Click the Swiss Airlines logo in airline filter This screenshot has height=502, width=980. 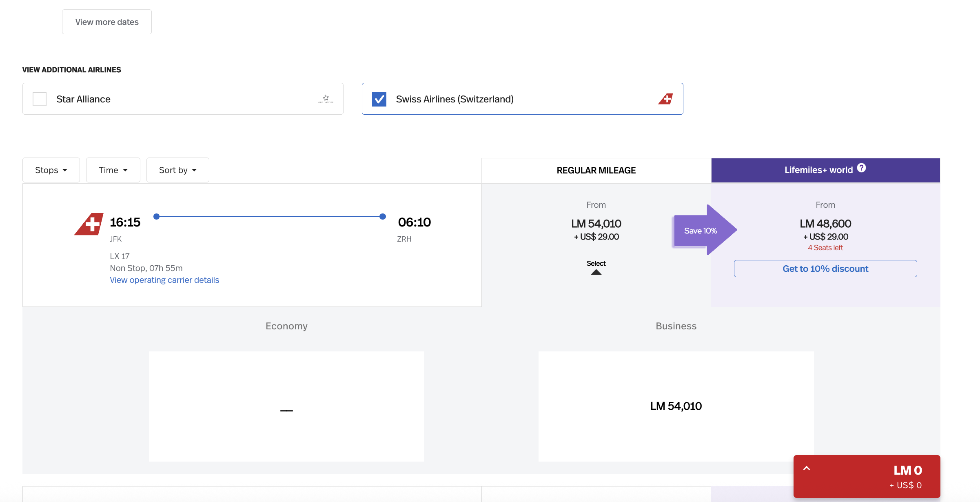pyautogui.click(x=665, y=99)
